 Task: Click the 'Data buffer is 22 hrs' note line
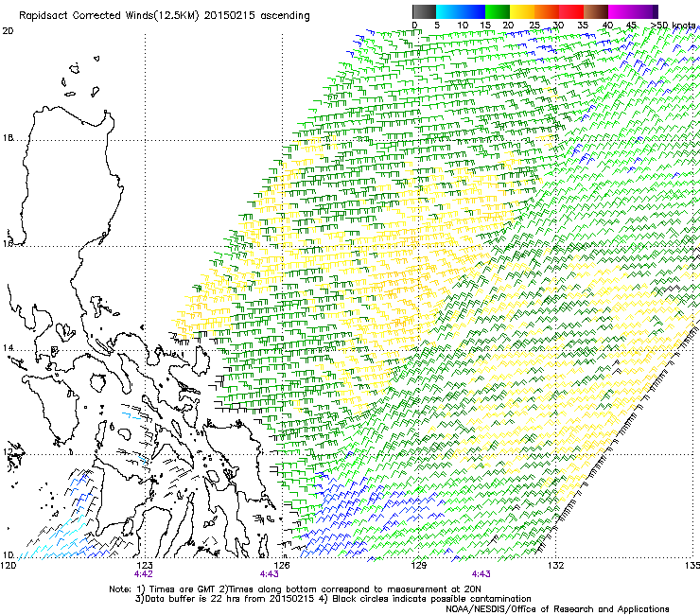[x=334, y=599]
